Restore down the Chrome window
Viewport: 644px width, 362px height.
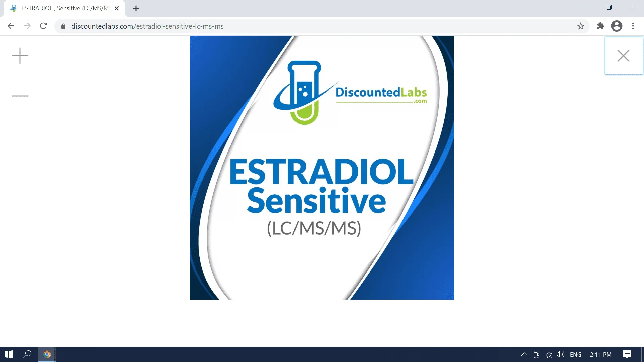609,7
